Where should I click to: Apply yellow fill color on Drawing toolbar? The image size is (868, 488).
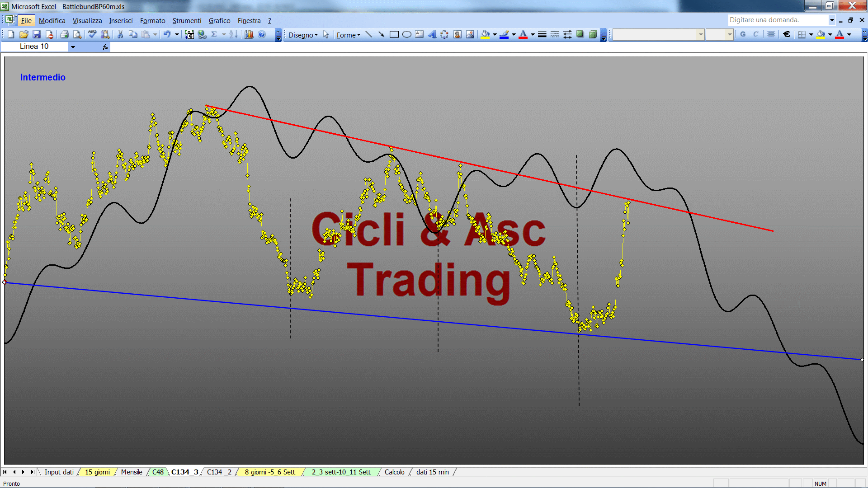(485, 34)
